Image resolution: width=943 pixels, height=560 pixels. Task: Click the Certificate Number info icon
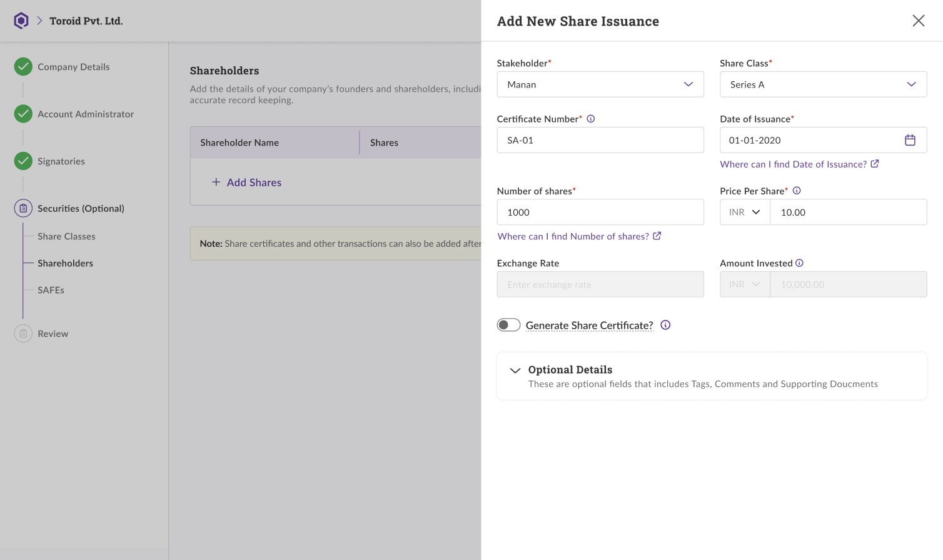(x=591, y=119)
